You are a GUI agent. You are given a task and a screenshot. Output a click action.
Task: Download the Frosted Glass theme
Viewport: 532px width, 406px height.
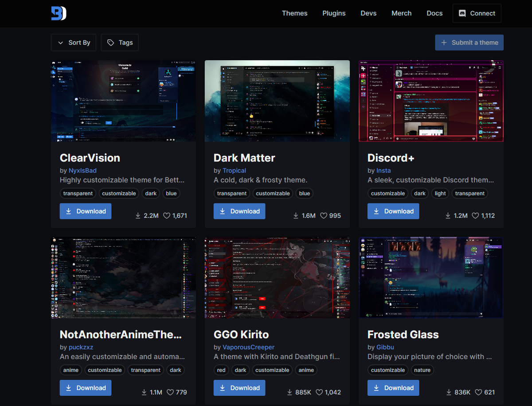coord(393,388)
